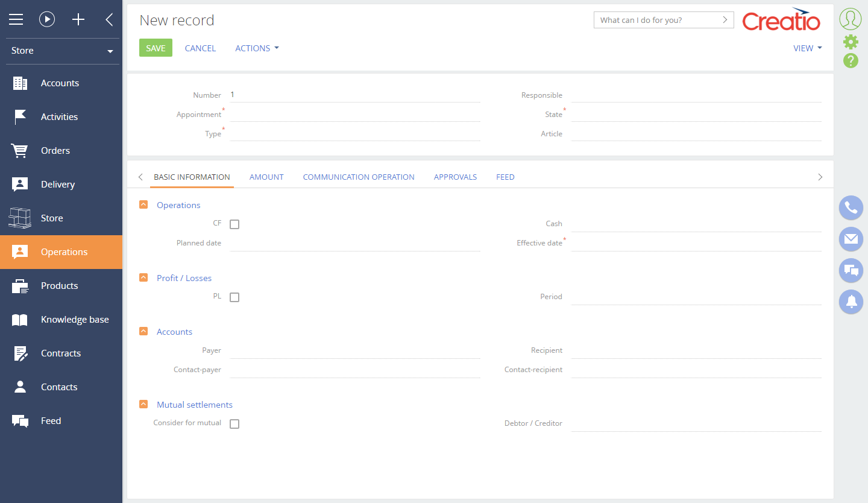Screen dimensions: 868x503
Task: Switch to the AMOUNT tab
Action: click(266, 177)
